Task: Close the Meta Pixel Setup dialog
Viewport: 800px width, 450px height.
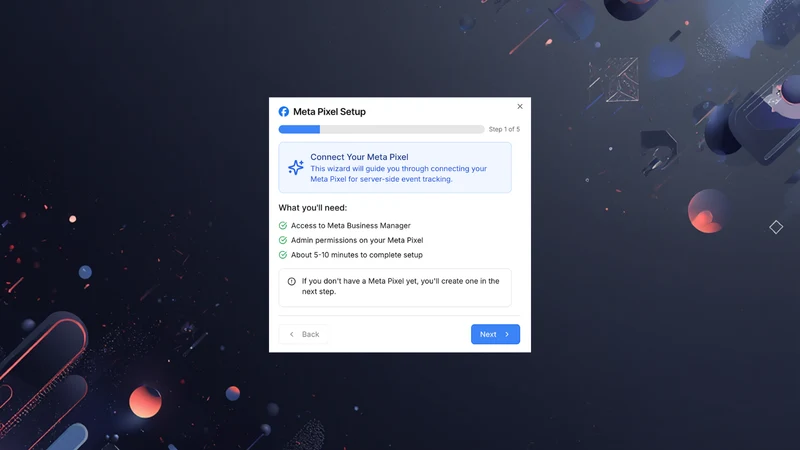Action: (x=520, y=106)
